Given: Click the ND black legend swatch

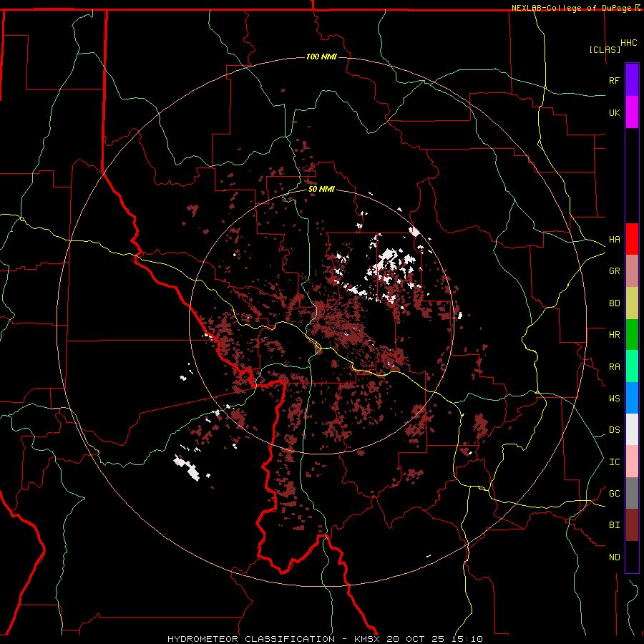Looking at the screenshot, I should [x=632, y=557].
